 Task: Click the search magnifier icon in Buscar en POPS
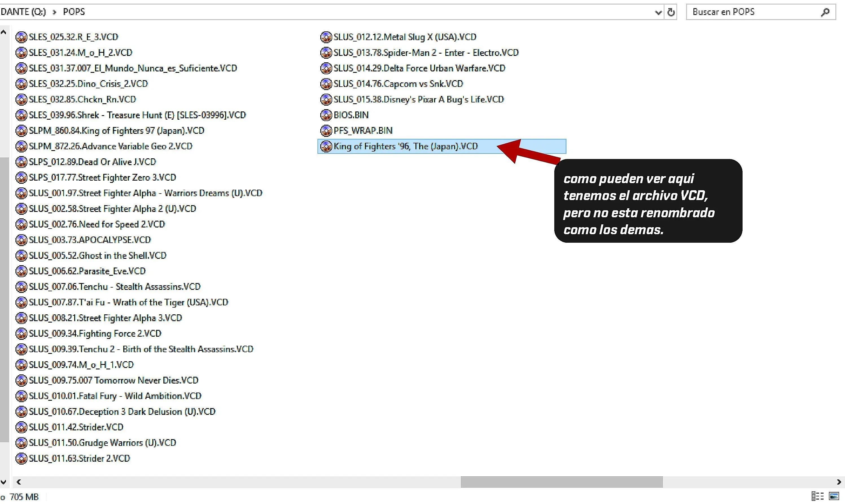pos(825,12)
